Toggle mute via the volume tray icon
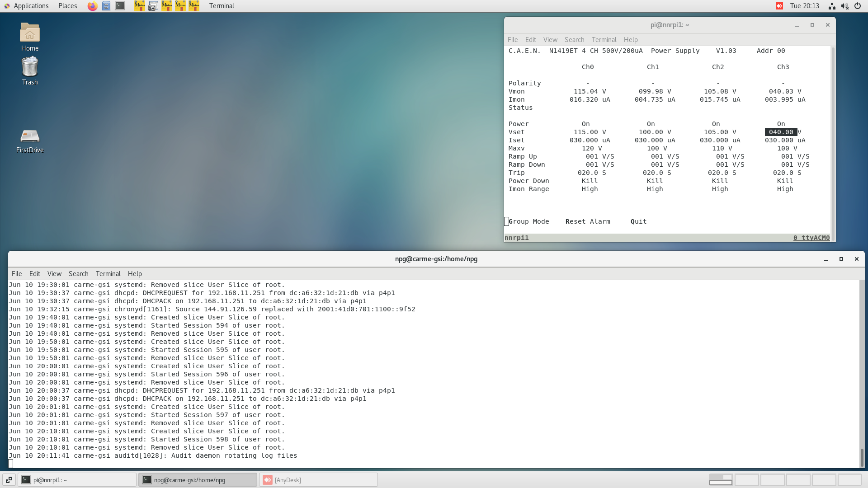The width and height of the screenshot is (868, 488). point(844,6)
